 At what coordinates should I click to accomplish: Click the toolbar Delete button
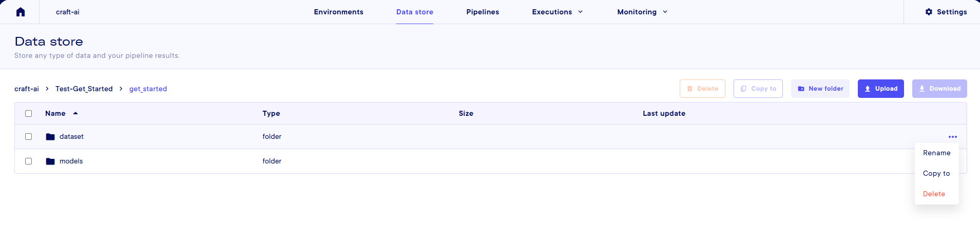(702, 89)
